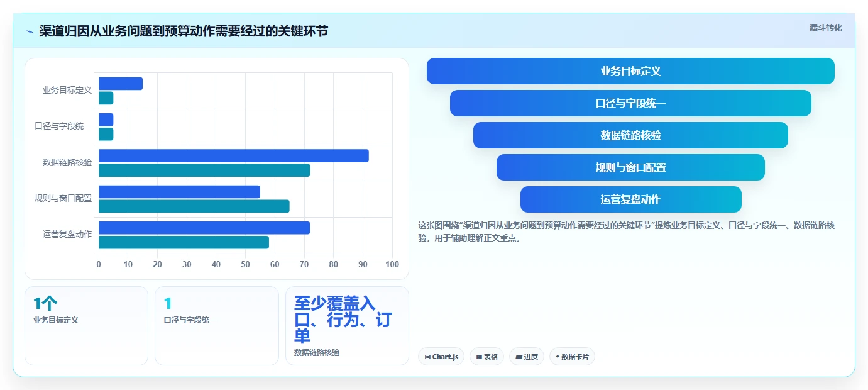Click the 30 tick on the x-axis
Viewport: 868px width, 390px height.
(187, 265)
